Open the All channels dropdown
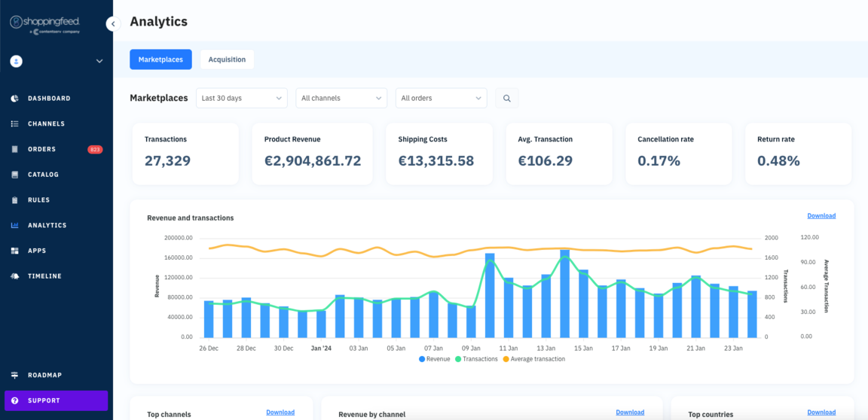This screenshot has height=420, width=868. pyautogui.click(x=341, y=98)
